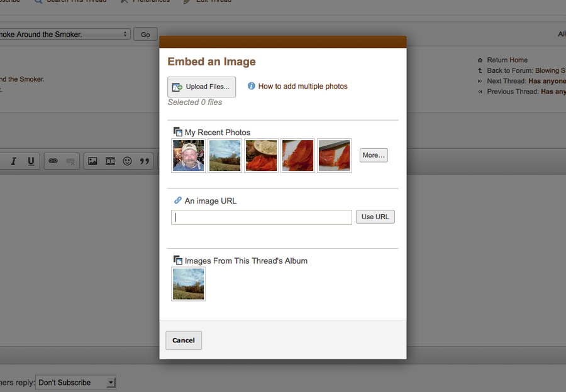The height and width of the screenshot is (392, 566).
Task: Click the remove link icon
Action: [71, 161]
